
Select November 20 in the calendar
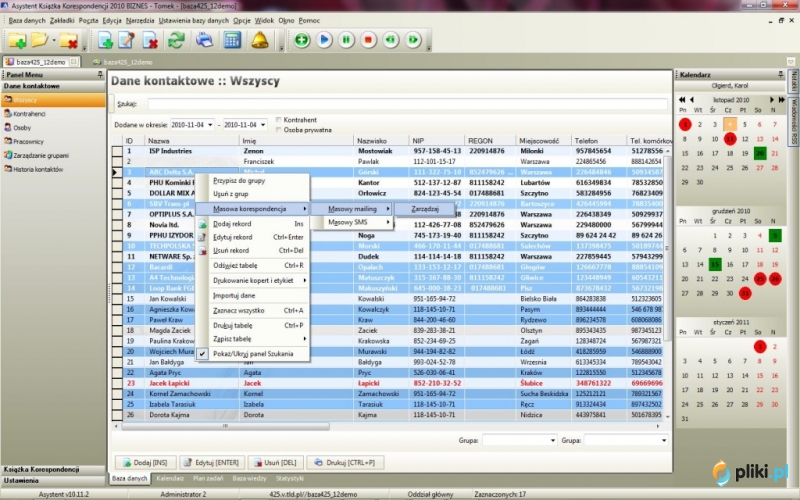(x=760, y=153)
